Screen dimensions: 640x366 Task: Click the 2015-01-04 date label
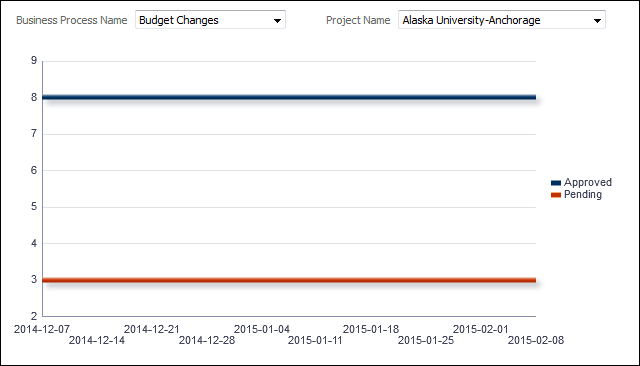coord(262,329)
